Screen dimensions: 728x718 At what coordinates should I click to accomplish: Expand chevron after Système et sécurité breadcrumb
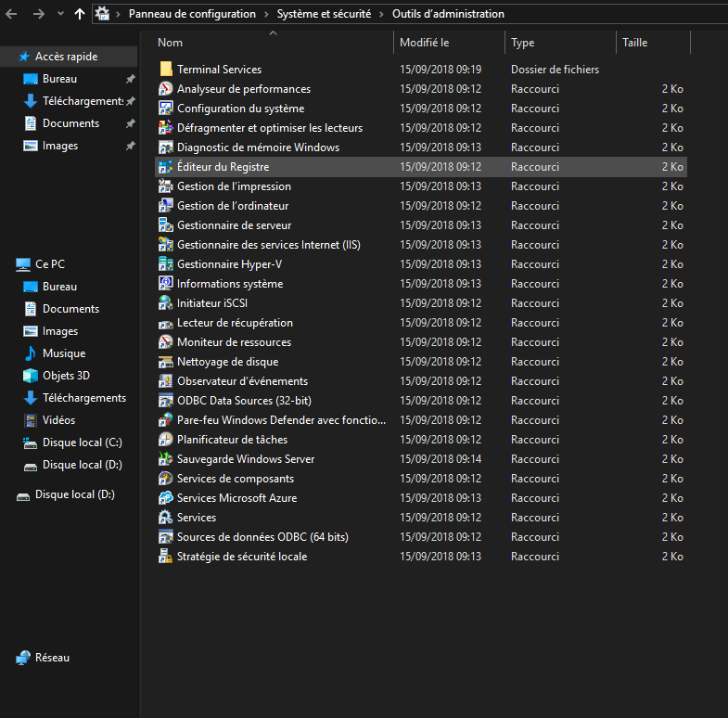[382, 15]
